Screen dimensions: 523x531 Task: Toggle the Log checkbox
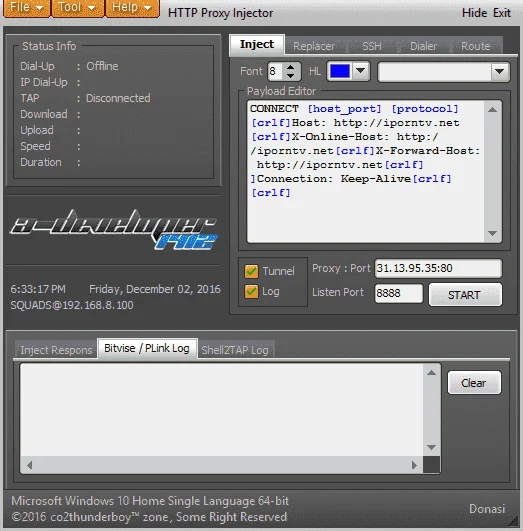251,292
